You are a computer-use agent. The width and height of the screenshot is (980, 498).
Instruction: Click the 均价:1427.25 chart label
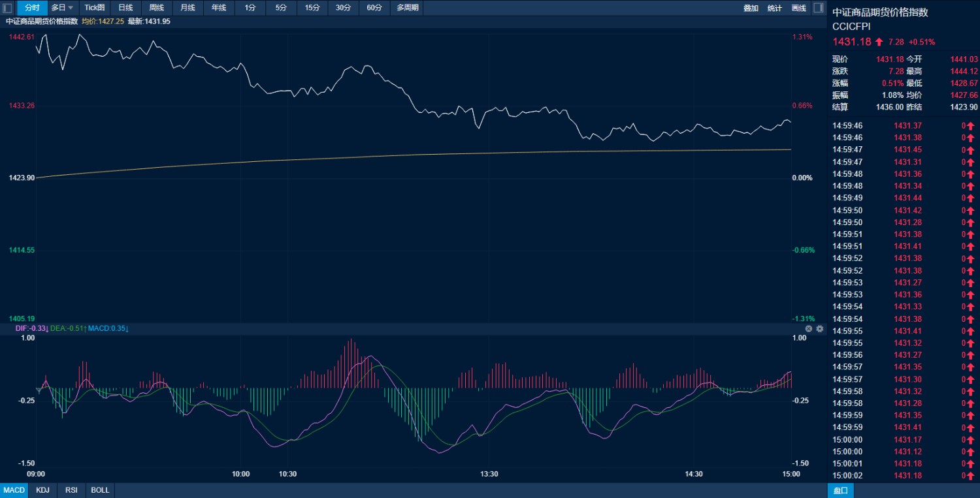pos(103,21)
